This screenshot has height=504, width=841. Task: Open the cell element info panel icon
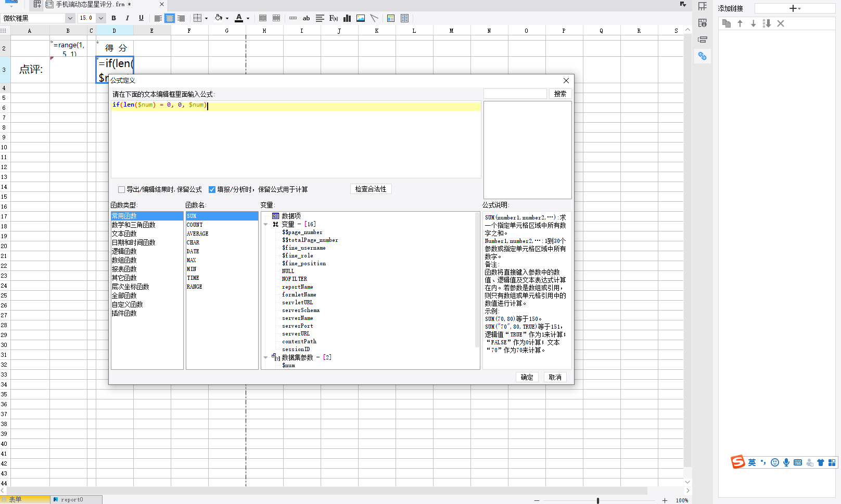point(703,23)
